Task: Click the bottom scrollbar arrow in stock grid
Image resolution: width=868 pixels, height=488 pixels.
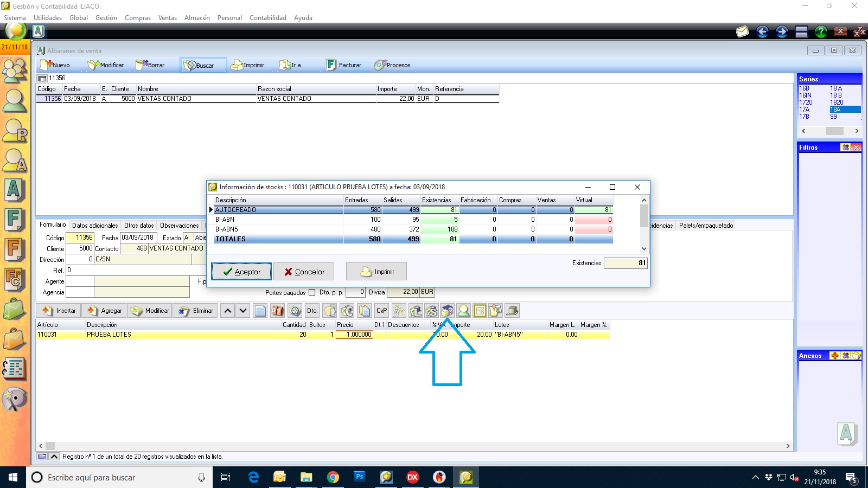Action: point(644,249)
